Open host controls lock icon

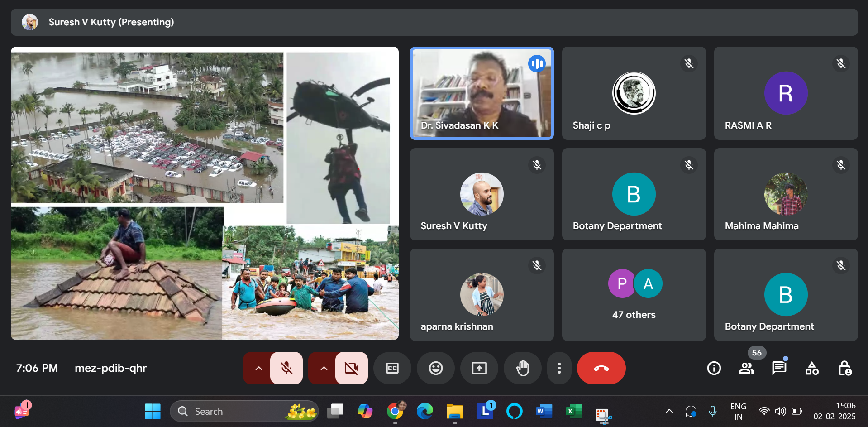click(x=844, y=368)
